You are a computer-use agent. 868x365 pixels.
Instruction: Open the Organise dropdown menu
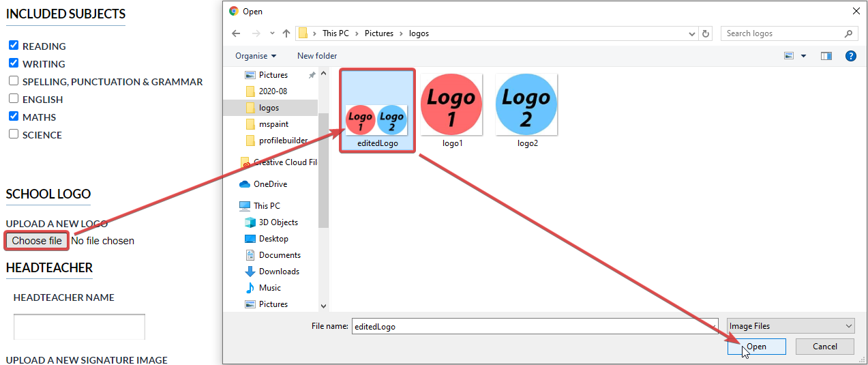click(x=256, y=56)
